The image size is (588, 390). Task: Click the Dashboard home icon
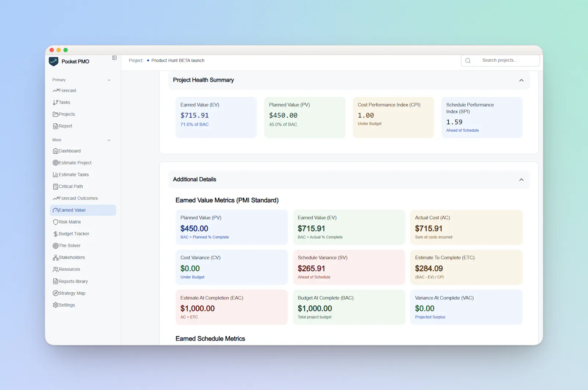(55, 151)
